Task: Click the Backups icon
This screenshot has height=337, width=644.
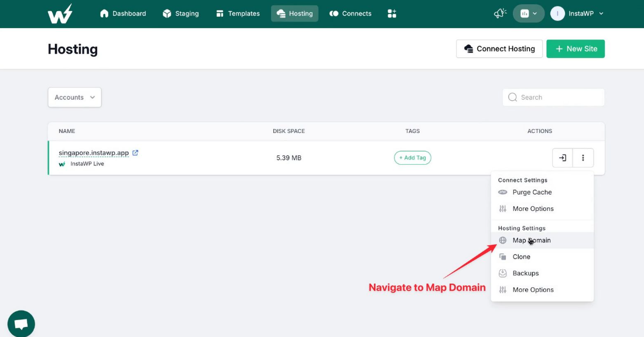Action: [x=502, y=273]
